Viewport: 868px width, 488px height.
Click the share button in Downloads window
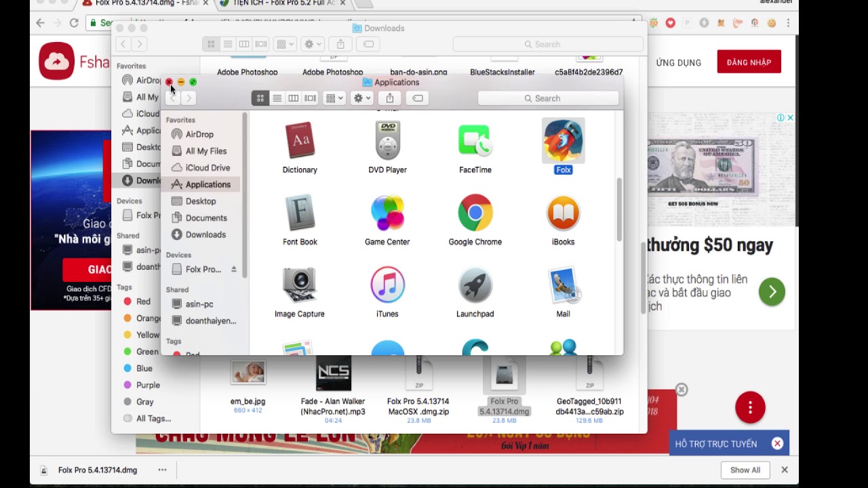pyautogui.click(x=340, y=44)
